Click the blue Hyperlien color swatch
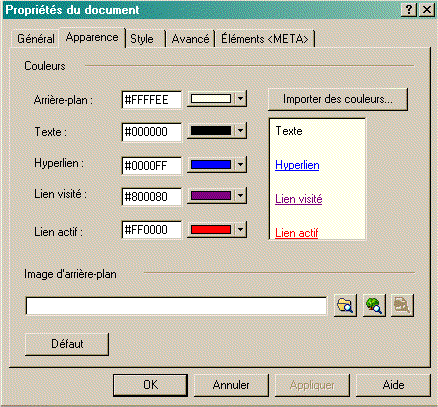The image size is (438, 407). coord(211,164)
